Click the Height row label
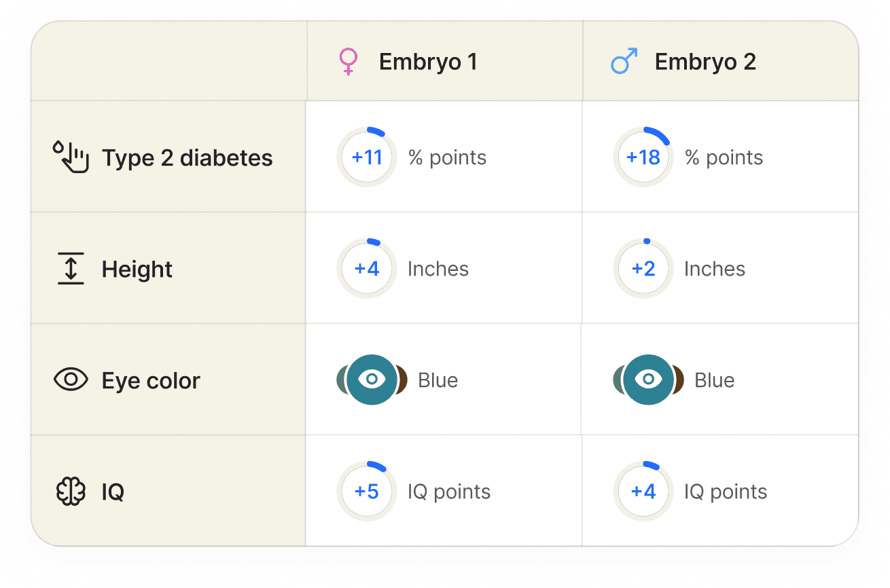The height and width of the screenshot is (588, 890). pos(137,269)
